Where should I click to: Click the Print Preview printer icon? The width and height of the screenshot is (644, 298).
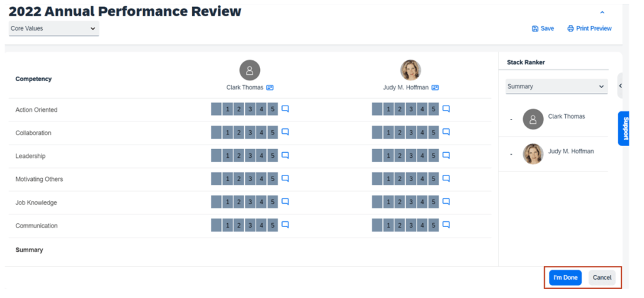(570, 28)
